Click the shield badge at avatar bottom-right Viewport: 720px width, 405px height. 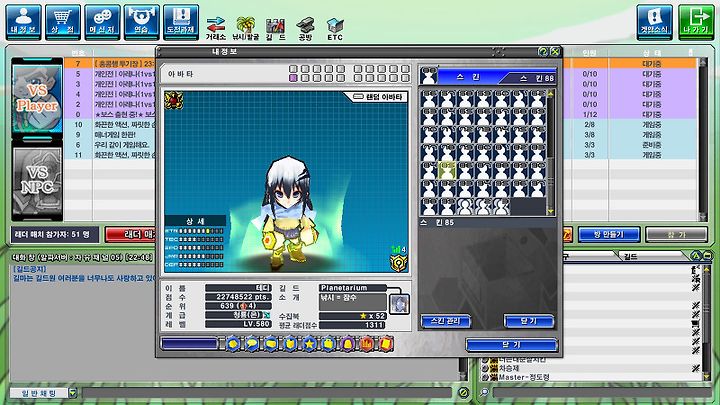point(398,263)
